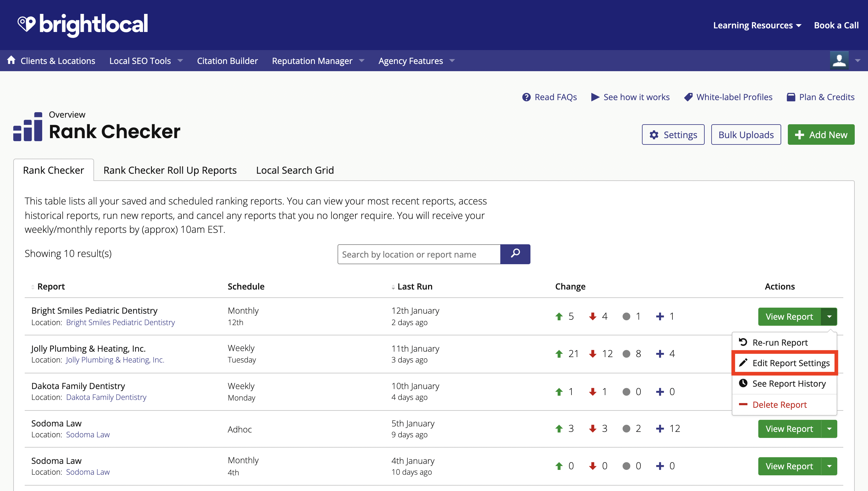Open Clients & Locations in the nav bar
Image resolution: width=868 pixels, height=491 pixels.
(58, 61)
